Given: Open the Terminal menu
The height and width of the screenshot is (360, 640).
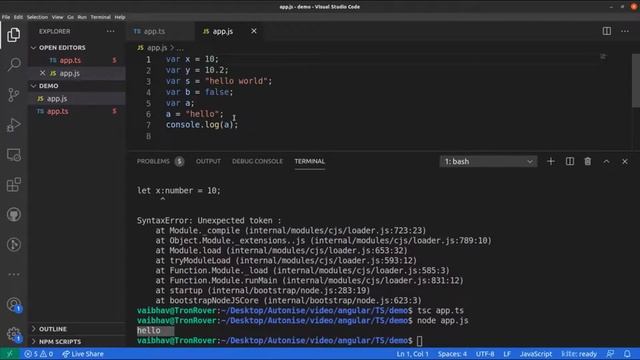Looking at the screenshot, I should 100,17.
